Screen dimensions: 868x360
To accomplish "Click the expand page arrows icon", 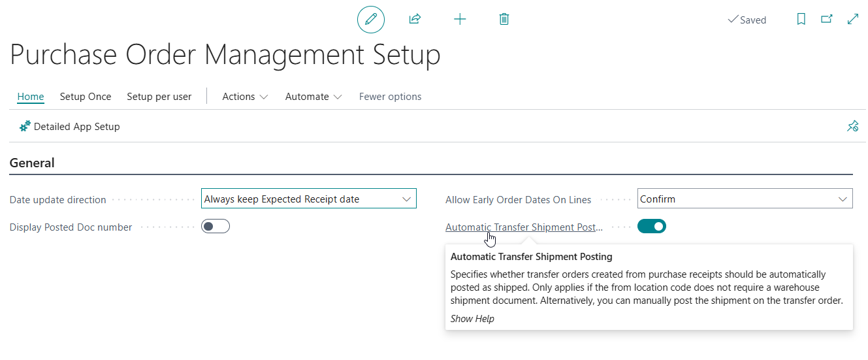I will click(853, 20).
